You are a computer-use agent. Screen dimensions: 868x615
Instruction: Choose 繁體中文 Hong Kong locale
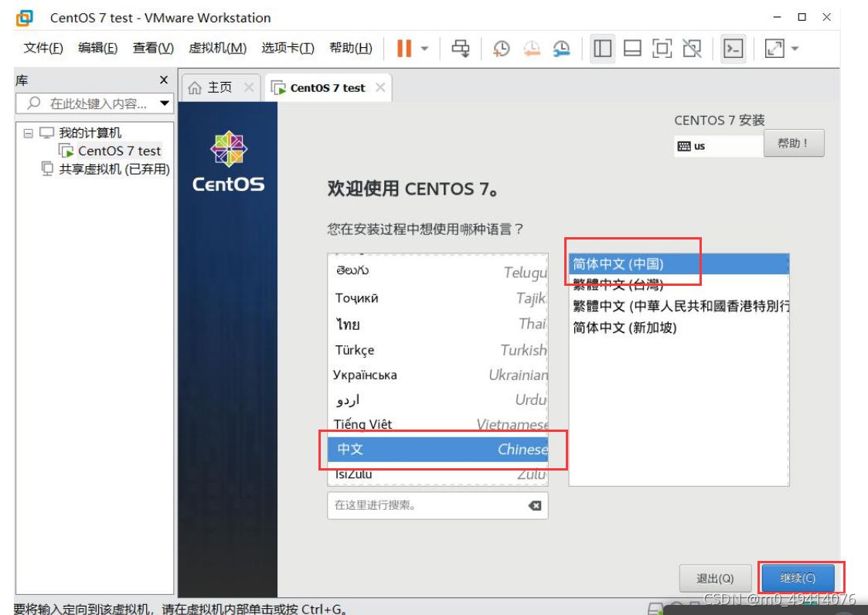click(679, 306)
